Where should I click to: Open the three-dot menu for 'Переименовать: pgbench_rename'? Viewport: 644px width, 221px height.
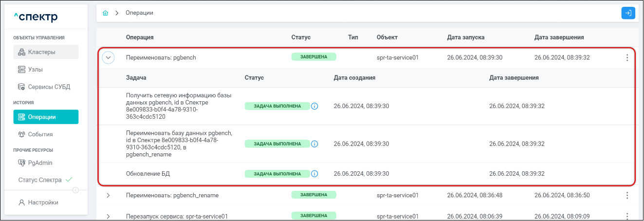627,195
